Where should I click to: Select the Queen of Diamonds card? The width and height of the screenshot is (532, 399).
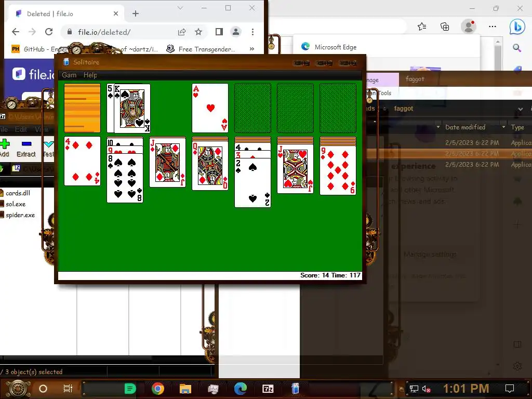pos(210,165)
